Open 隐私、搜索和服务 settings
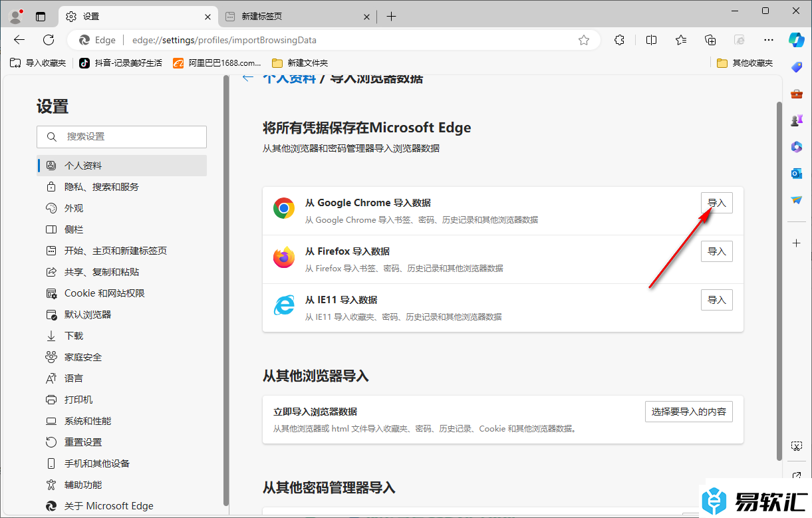Image resolution: width=812 pixels, height=518 pixels. [x=122, y=187]
